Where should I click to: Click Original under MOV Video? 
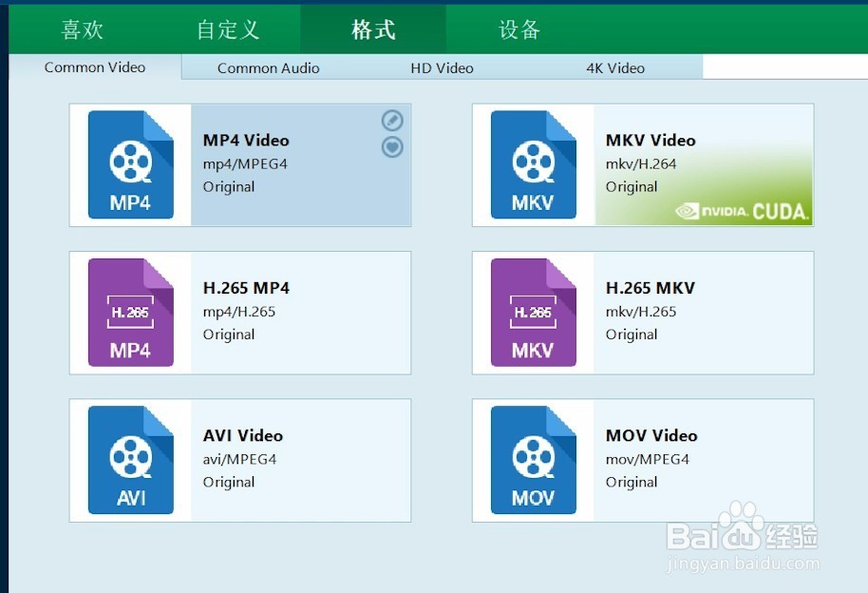point(632,482)
